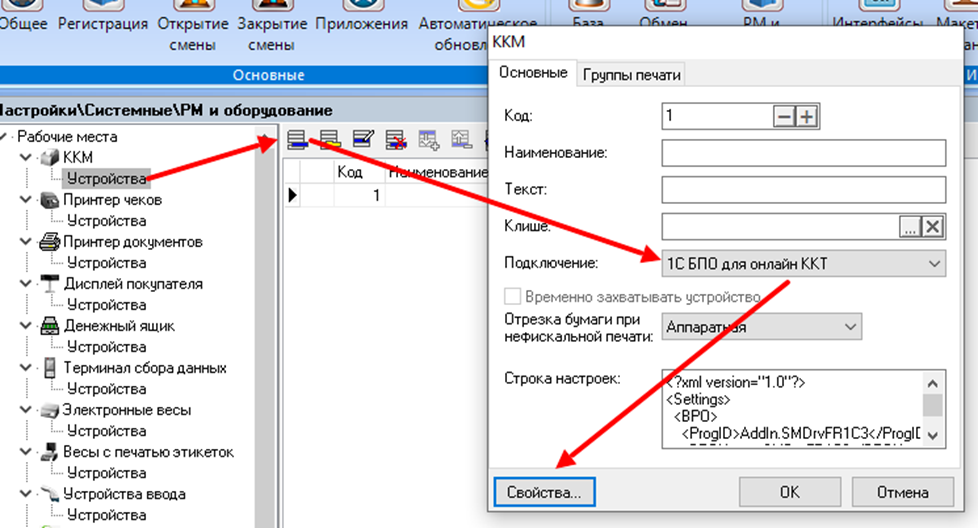This screenshot has height=528, width=978.
Task: Collapse the Денежный ящик node
Action: (26, 326)
